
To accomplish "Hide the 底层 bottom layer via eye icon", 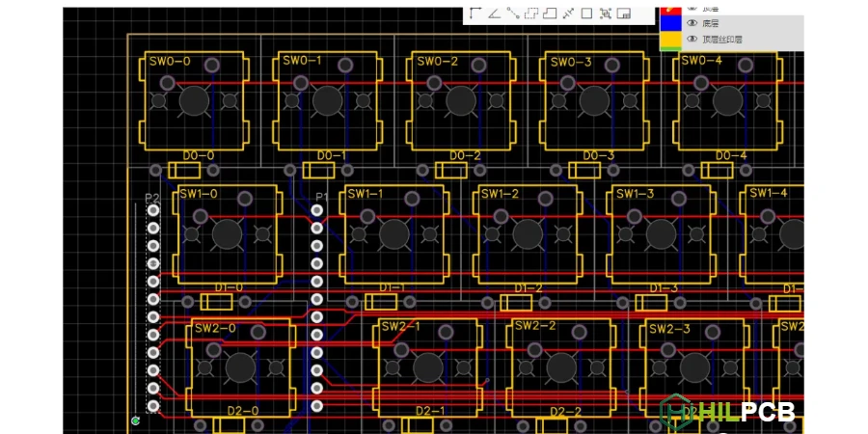I will pyautogui.click(x=692, y=23).
